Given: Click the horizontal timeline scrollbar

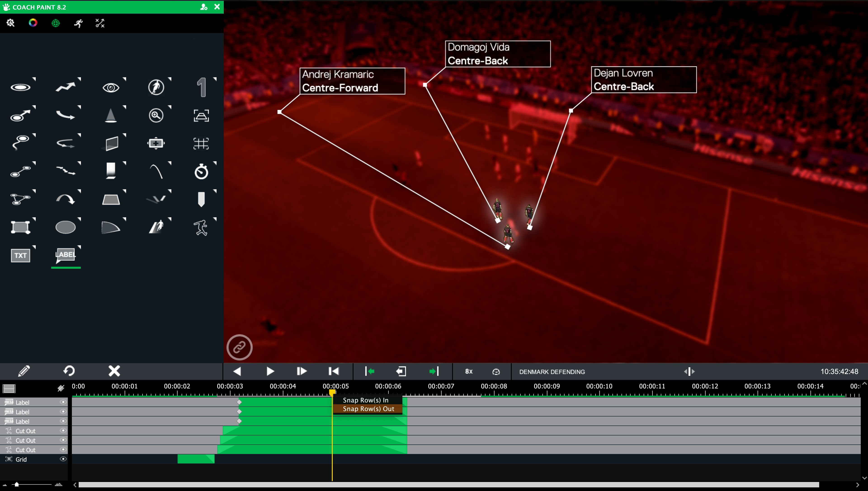Looking at the screenshot, I should click(449, 485).
